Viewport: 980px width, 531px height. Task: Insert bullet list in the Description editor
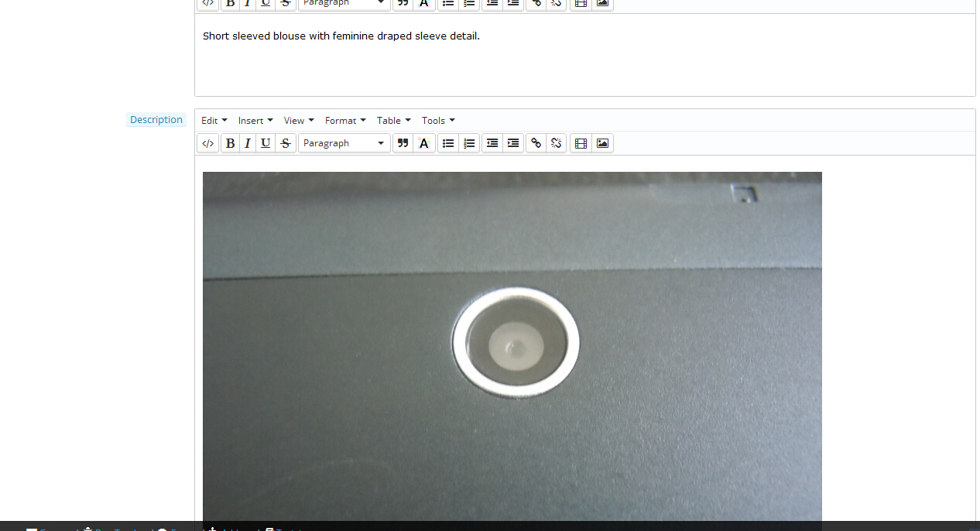click(448, 143)
